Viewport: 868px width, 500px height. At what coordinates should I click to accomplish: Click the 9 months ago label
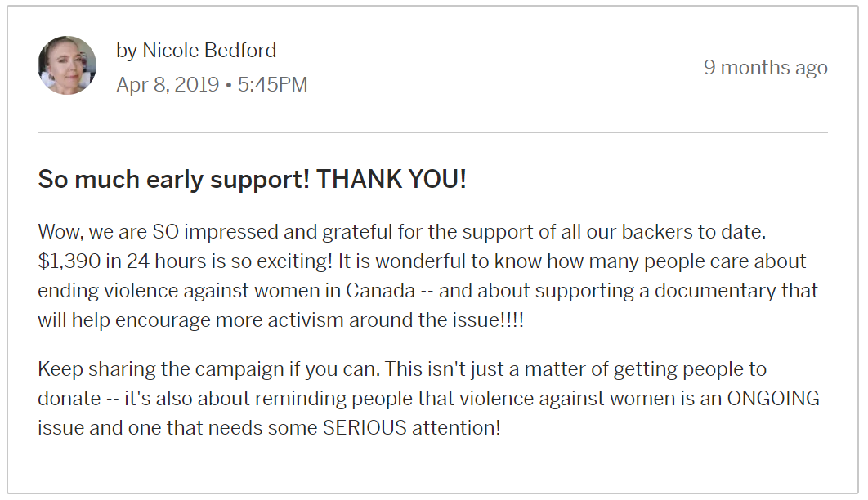(x=766, y=68)
